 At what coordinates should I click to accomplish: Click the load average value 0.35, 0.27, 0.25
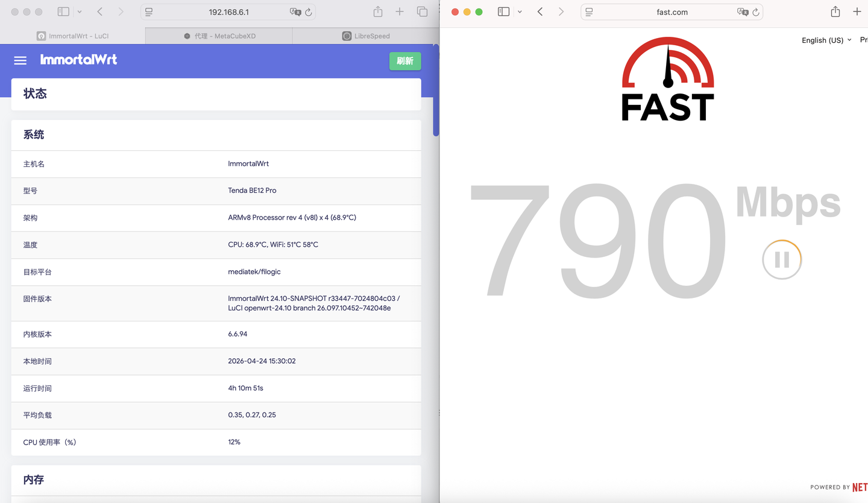pos(252,415)
